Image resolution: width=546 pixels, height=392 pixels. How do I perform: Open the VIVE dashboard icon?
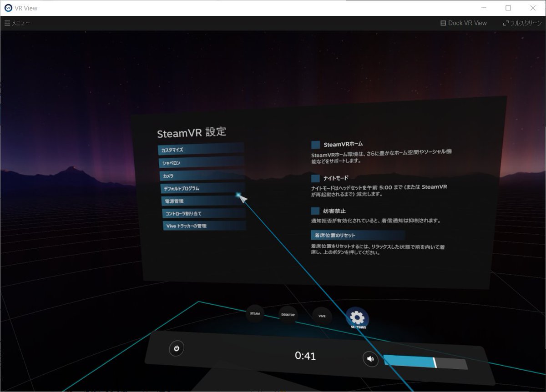point(322,316)
